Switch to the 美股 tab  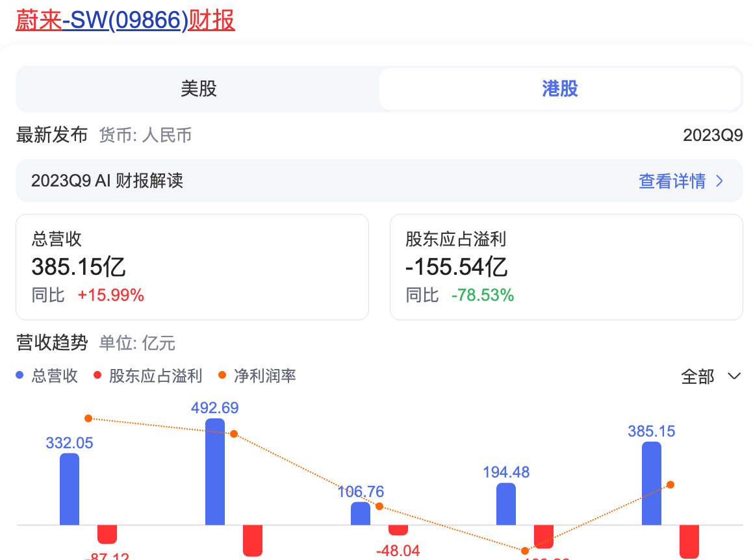pos(198,89)
